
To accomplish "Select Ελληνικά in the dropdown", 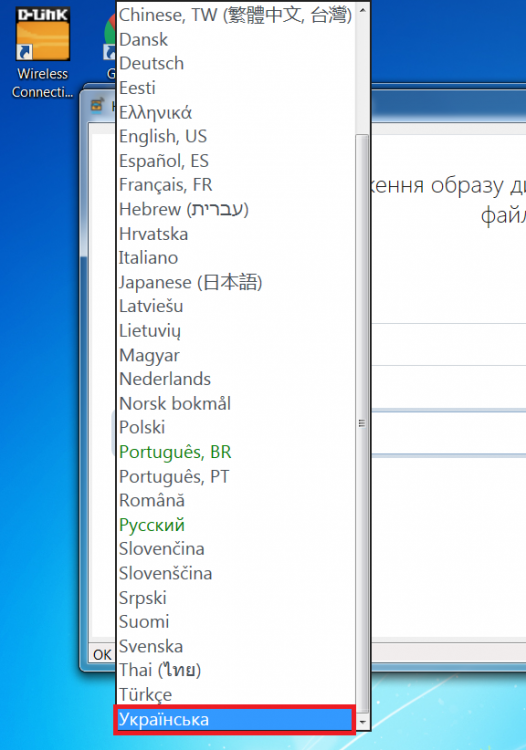I will [236, 112].
